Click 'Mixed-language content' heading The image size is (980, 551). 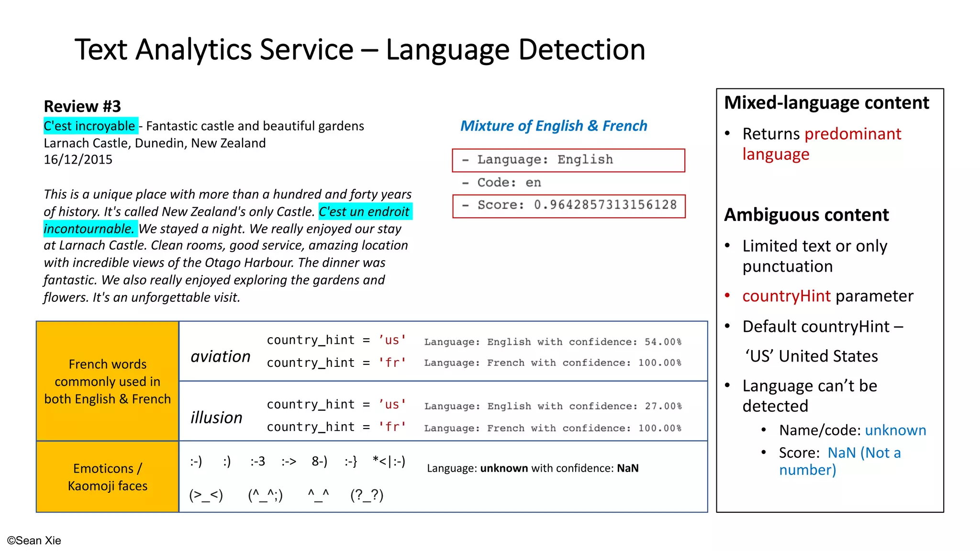826,103
